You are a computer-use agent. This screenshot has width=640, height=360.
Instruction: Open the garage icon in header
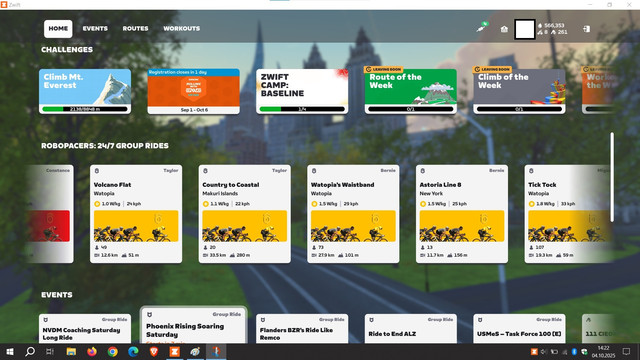[504, 29]
